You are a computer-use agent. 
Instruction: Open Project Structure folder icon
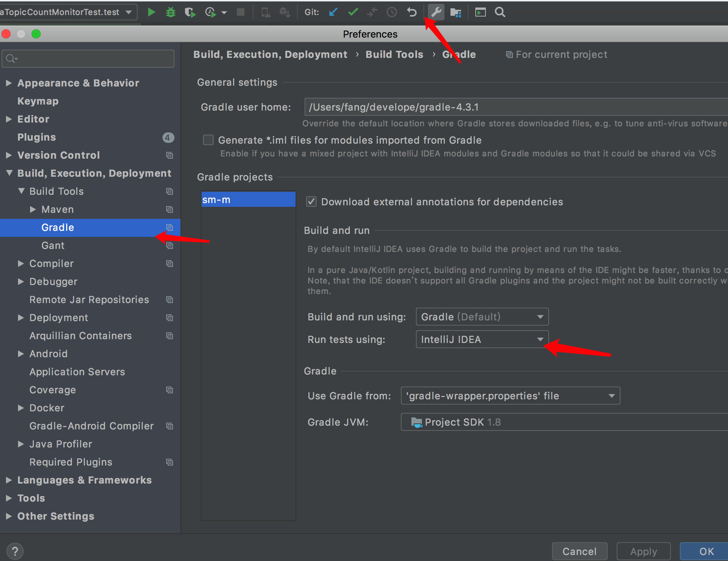coord(456,12)
